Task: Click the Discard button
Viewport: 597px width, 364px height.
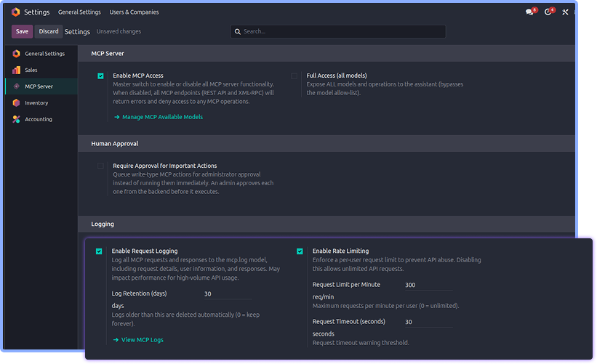Action: [49, 31]
